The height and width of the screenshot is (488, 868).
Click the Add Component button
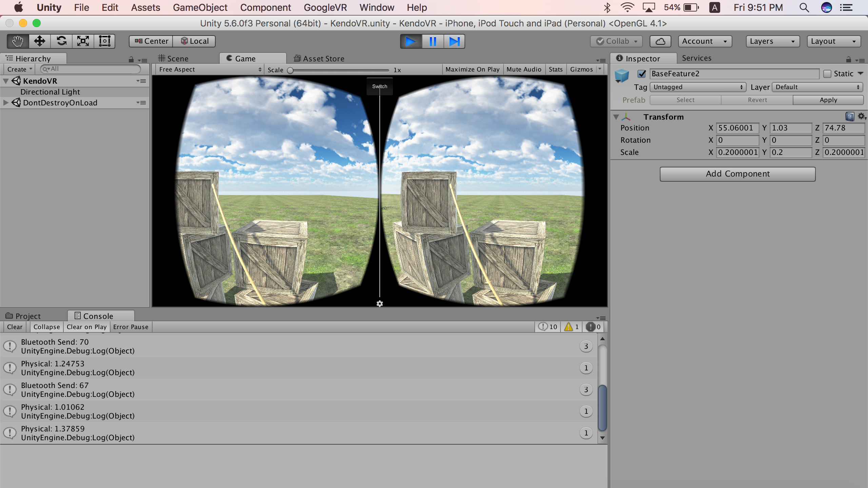pyautogui.click(x=737, y=174)
